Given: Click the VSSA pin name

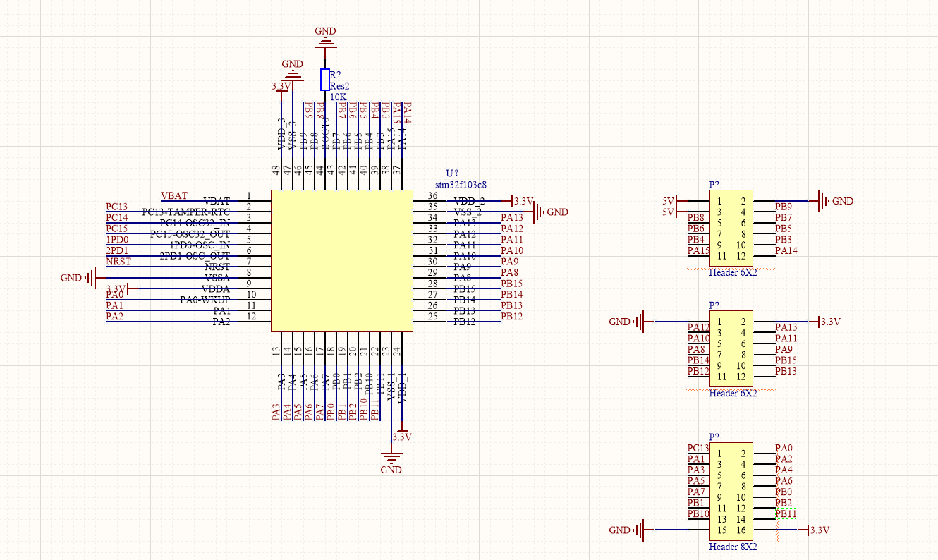Looking at the screenshot, I should click(217, 278).
